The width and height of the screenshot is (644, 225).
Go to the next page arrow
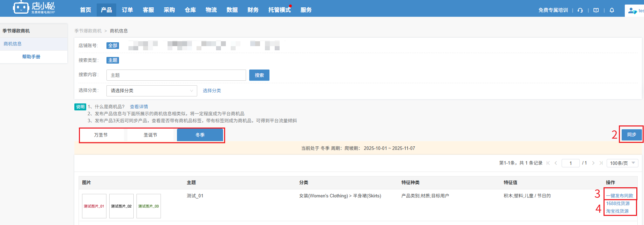coord(593,163)
